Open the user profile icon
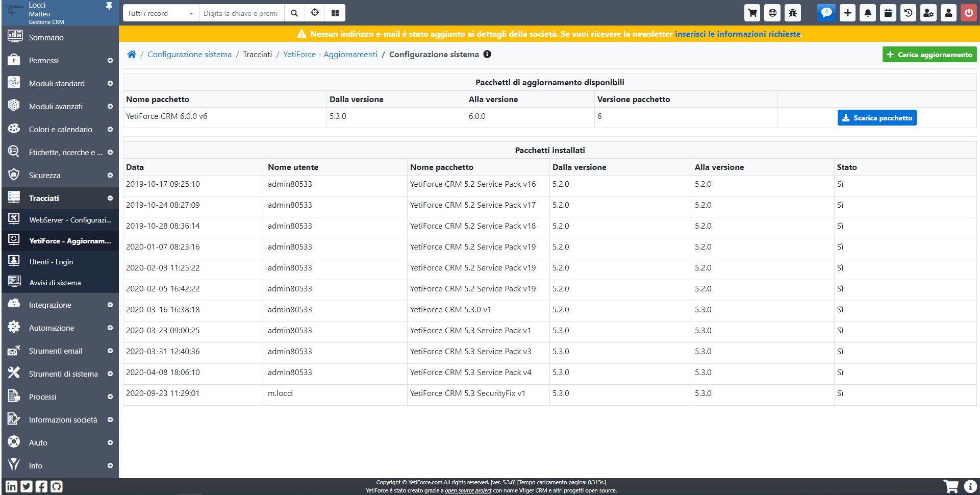 [948, 13]
